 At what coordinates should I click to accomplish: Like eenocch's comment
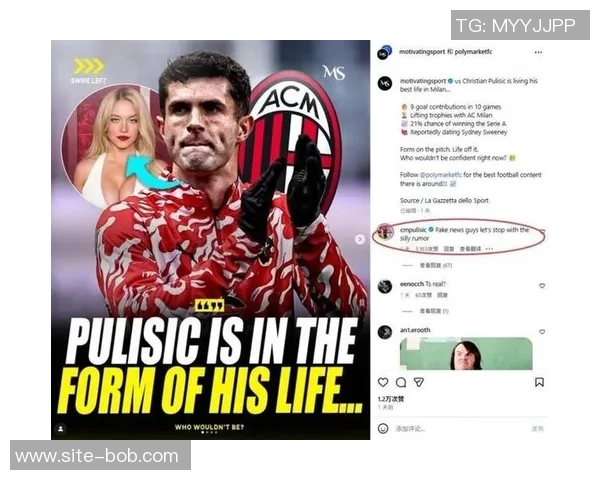point(542,286)
